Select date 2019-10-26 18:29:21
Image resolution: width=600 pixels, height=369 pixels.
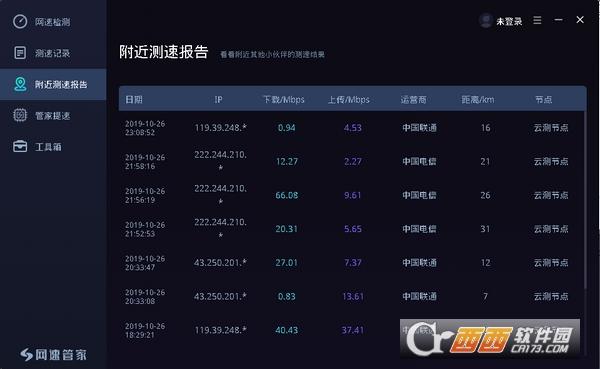tap(145, 330)
